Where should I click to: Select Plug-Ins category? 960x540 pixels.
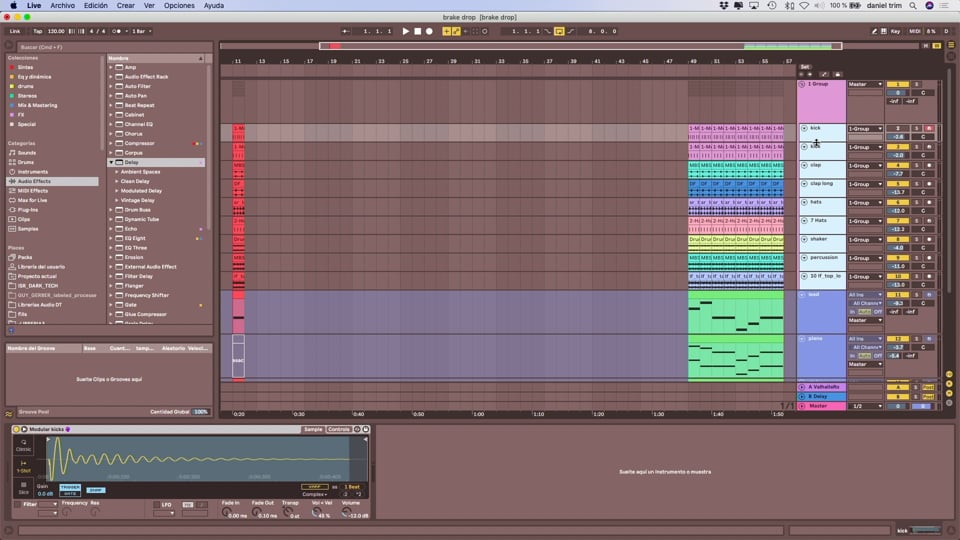(27, 209)
